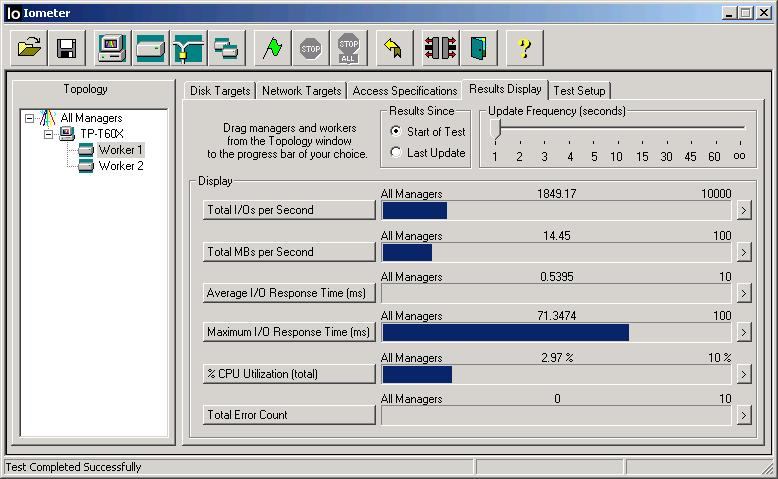
Task: Open details arrow for Total MBs row
Action: (x=743, y=252)
